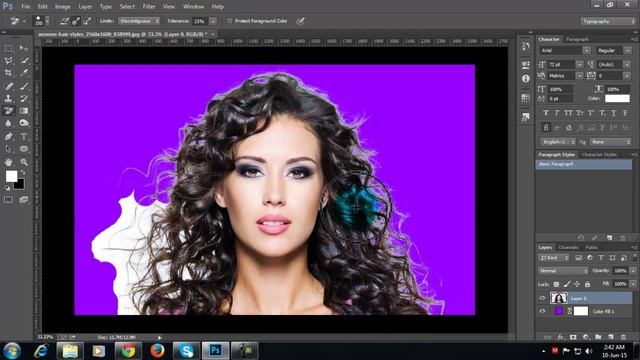Select the Spot Healing Brush tool
Viewport: 640px width, 360px height.
click(8, 86)
